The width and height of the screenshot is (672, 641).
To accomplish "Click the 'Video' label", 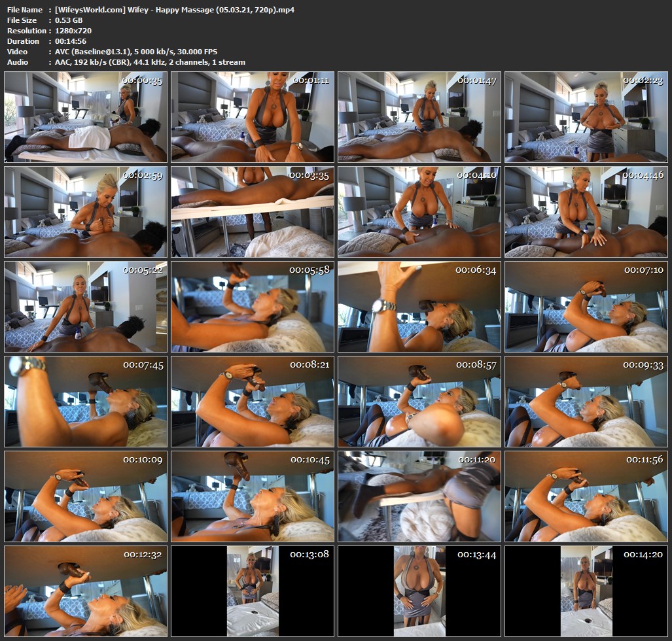I will click(17, 52).
